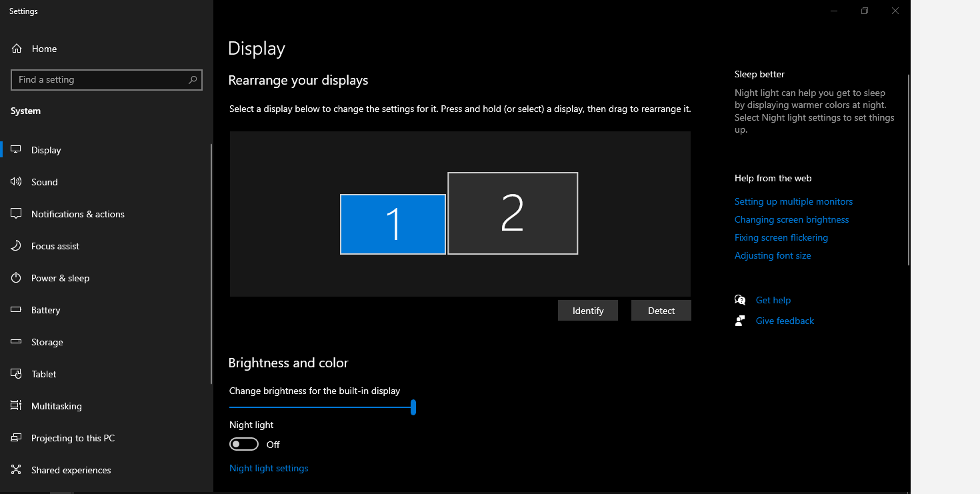Select the Power & sleep icon
The height and width of the screenshot is (494, 980).
16,277
